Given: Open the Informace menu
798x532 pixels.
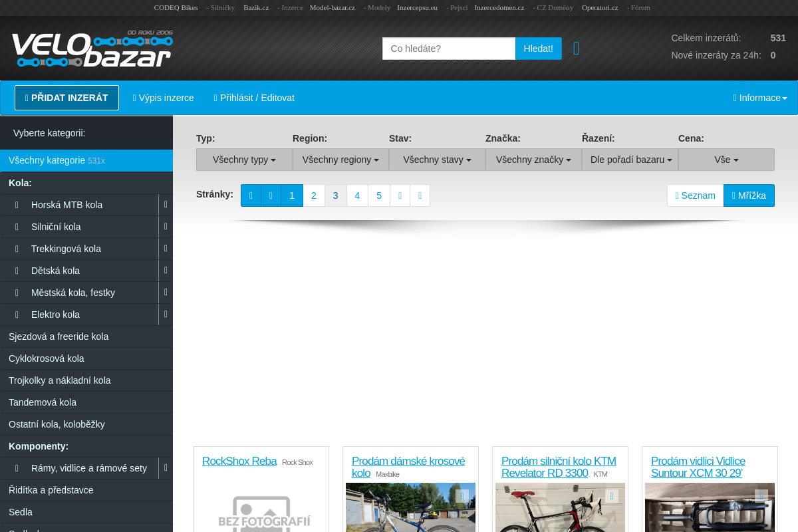Looking at the screenshot, I should pyautogui.click(x=760, y=98).
